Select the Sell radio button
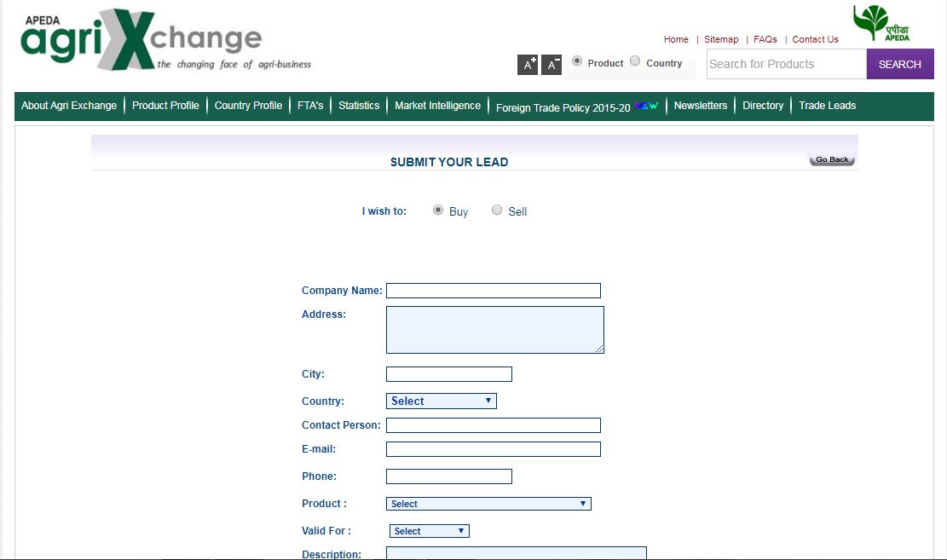 coord(497,210)
